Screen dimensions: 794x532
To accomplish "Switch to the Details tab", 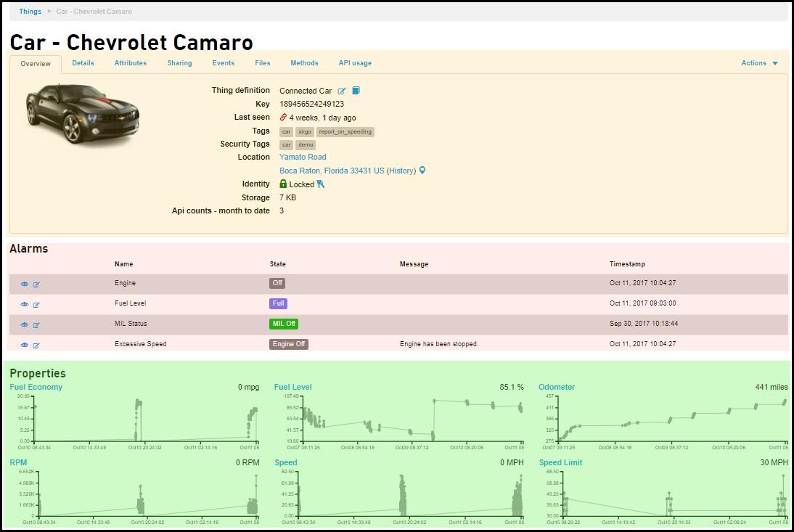I will tap(83, 63).
